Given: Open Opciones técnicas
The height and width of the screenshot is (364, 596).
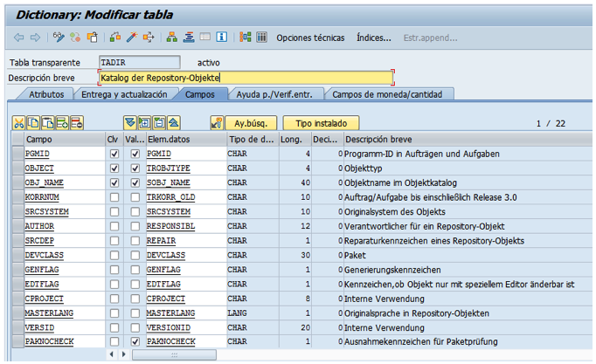Looking at the screenshot, I should (x=310, y=38).
